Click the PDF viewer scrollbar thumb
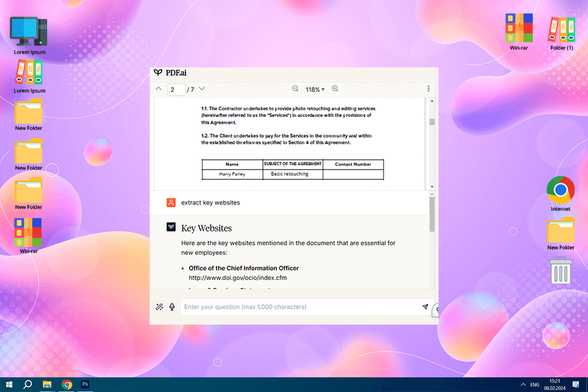The width and height of the screenshot is (588, 392). [x=432, y=122]
